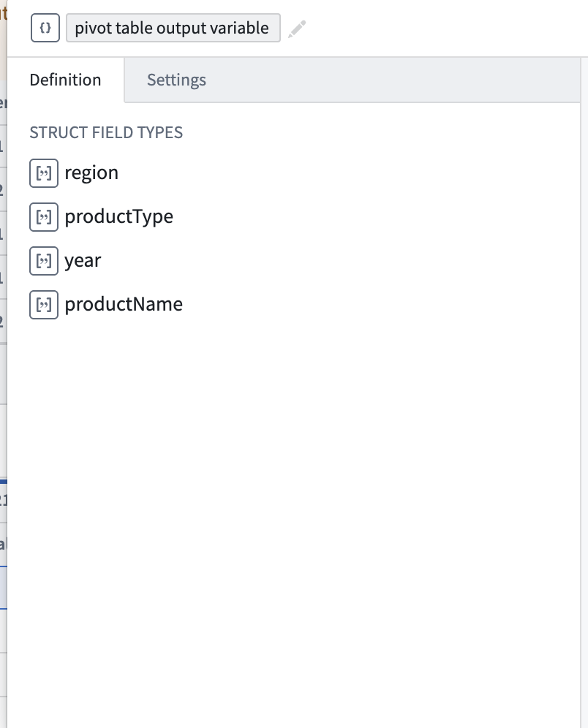
Task: Click the pencil edit name icon
Action: click(x=297, y=29)
